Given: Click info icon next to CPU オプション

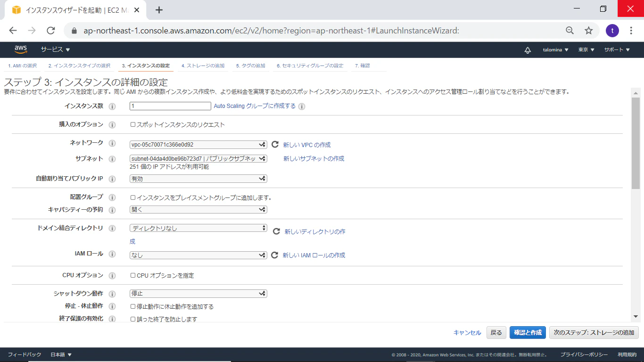Looking at the screenshot, I should point(112,276).
